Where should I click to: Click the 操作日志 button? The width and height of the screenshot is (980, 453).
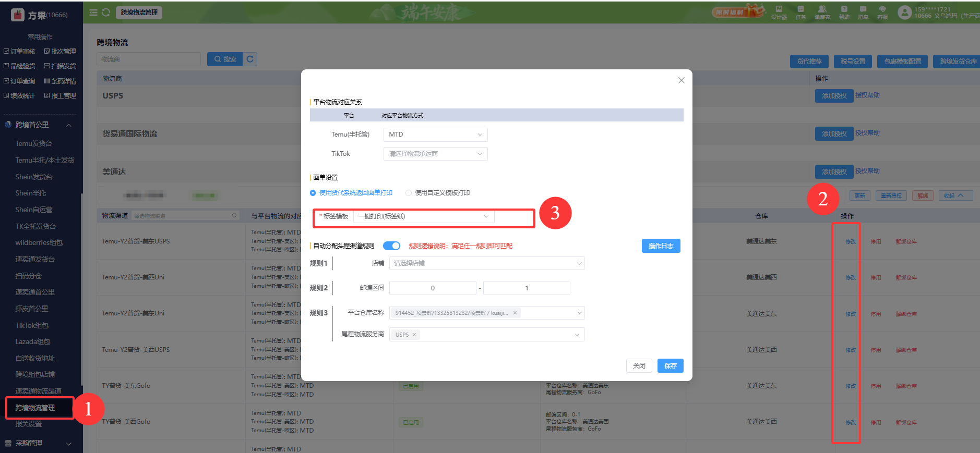pyautogui.click(x=661, y=246)
